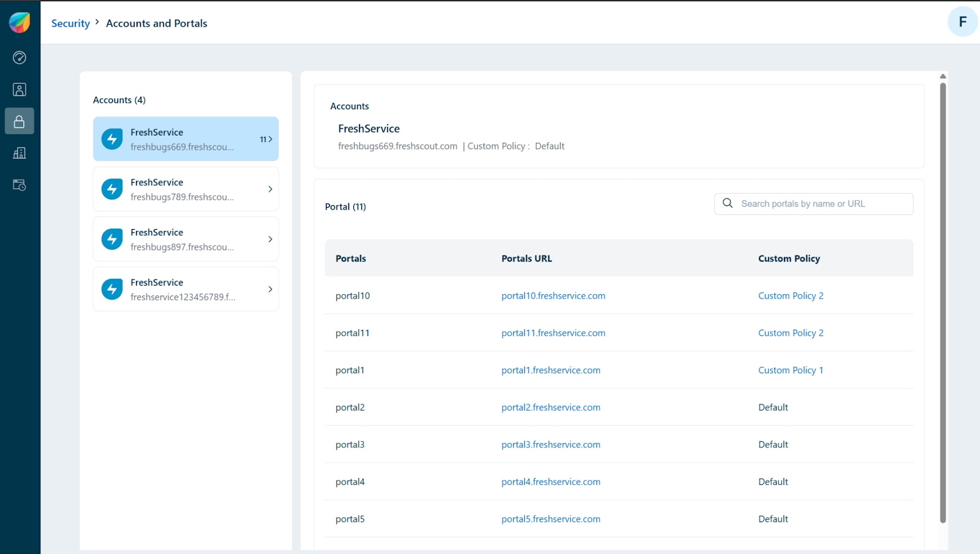Click Default policy of portal4
Viewport: 980px width, 554px height.
pos(773,482)
